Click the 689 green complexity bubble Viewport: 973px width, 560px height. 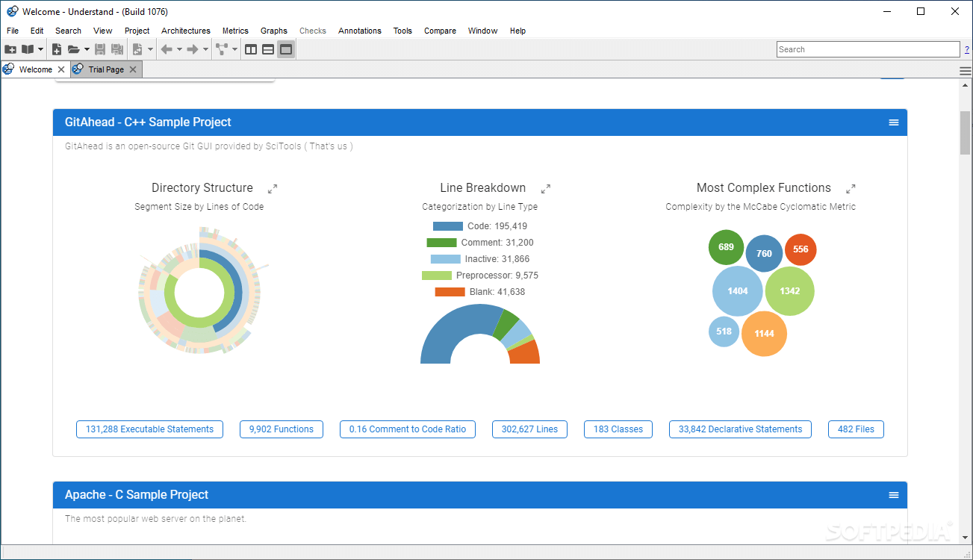727,247
